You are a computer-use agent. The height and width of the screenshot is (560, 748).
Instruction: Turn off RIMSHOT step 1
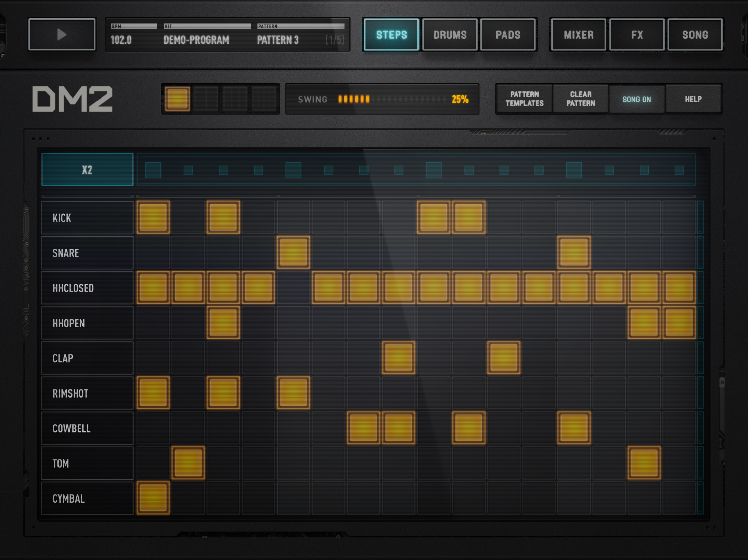click(x=153, y=393)
